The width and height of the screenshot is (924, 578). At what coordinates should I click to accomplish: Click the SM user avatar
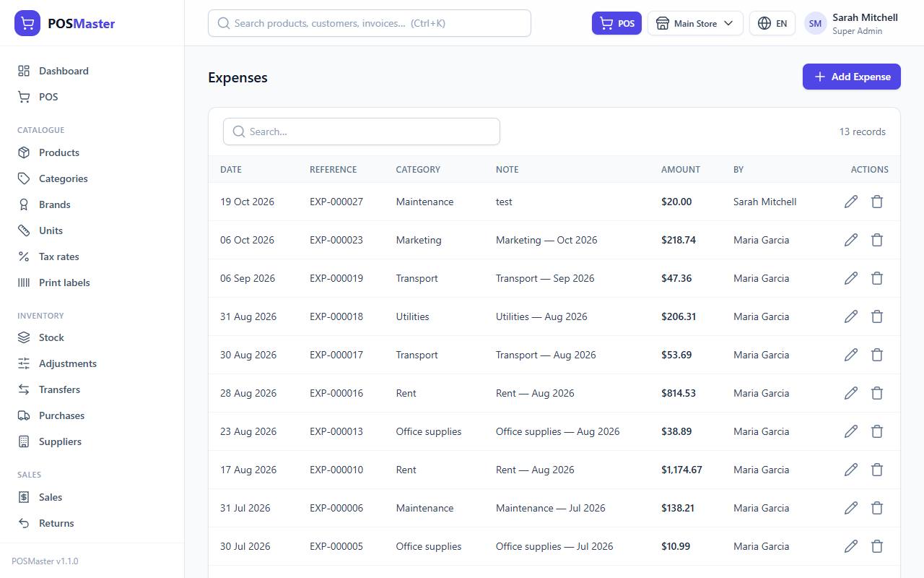pyautogui.click(x=815, y=23)
